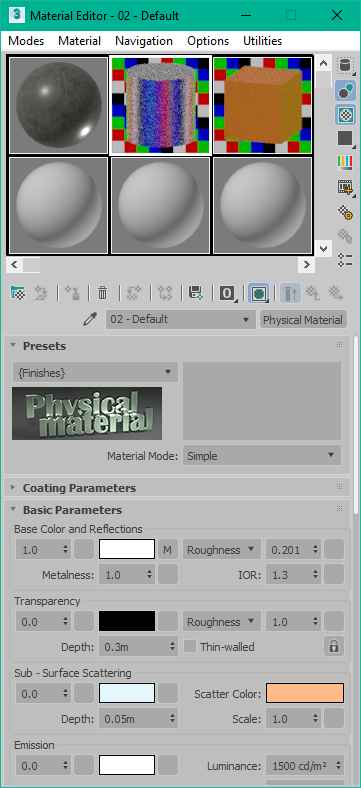Image resolution: width=361 pixels, height=788 pixels.
Task: Toggle the checkered Background icon
Action: [345, 114]
